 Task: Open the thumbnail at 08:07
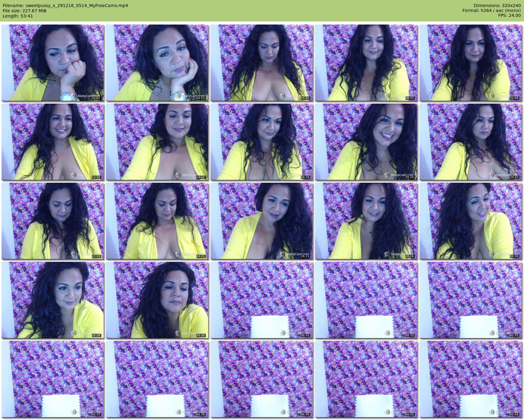[366, 63]
